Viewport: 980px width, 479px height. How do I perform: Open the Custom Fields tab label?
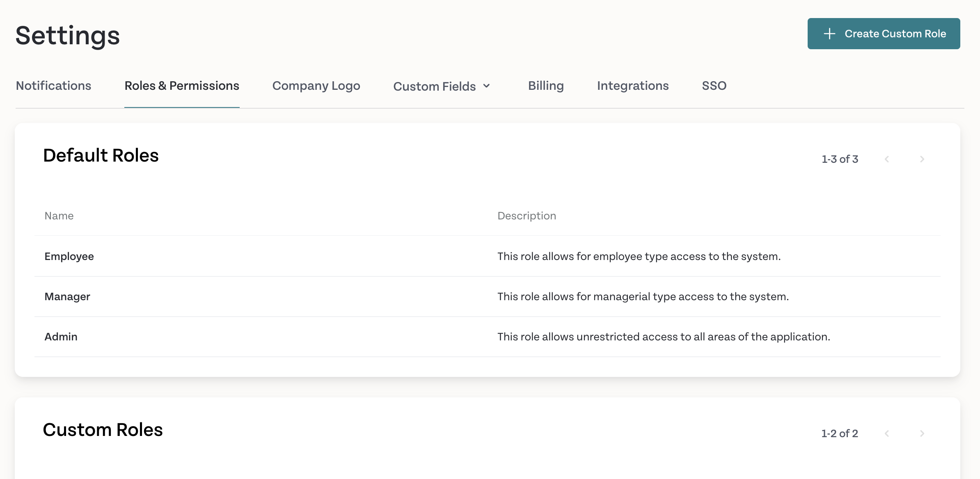pos(435,86)
